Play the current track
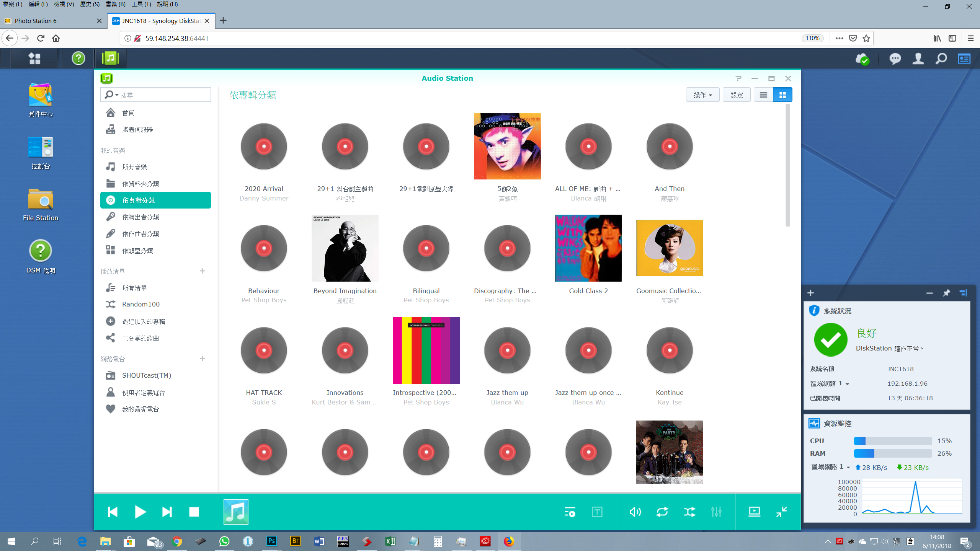The height and width of the screenshot is (551, 980). click(x=140, y=512)
